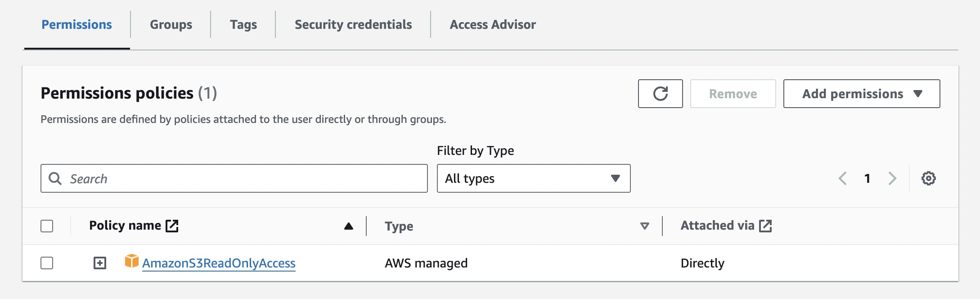Click the Policy name column header
Viewport: 980px width, 299px height.
[125, 226]
